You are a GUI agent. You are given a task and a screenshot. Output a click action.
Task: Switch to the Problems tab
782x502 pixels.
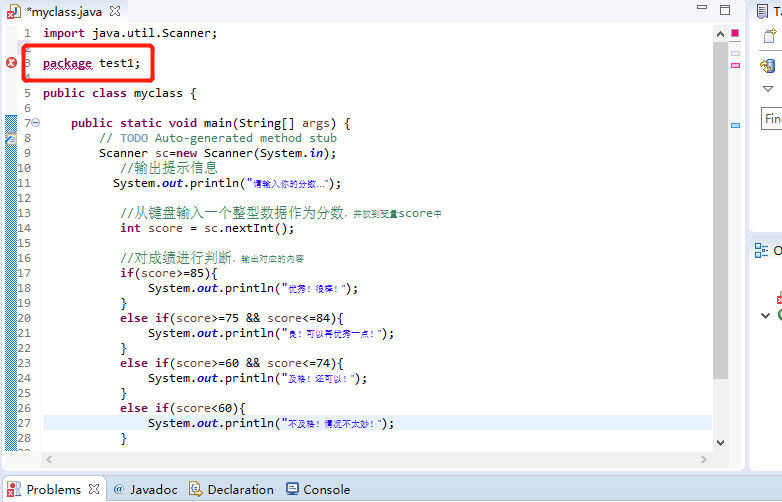[53, 490]
